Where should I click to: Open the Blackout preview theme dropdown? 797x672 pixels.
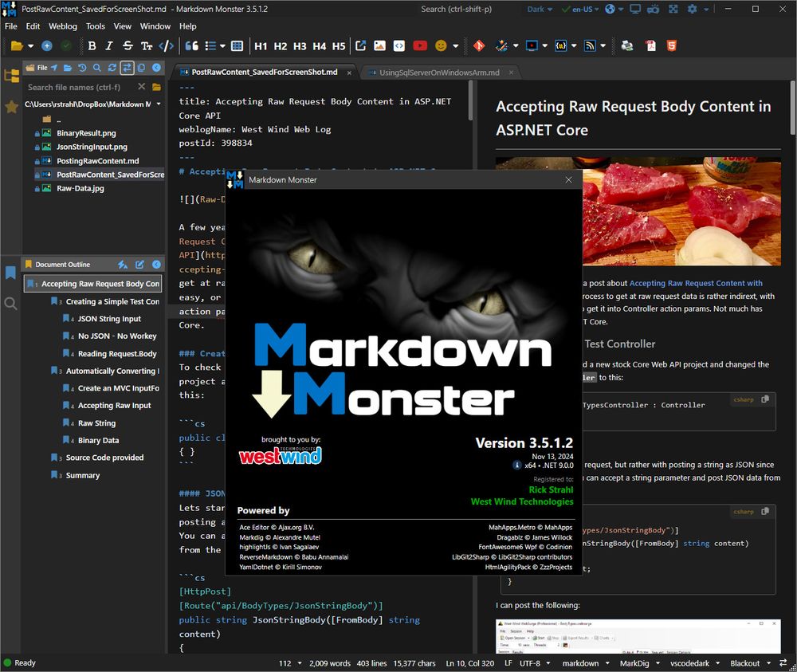(750, 663)
